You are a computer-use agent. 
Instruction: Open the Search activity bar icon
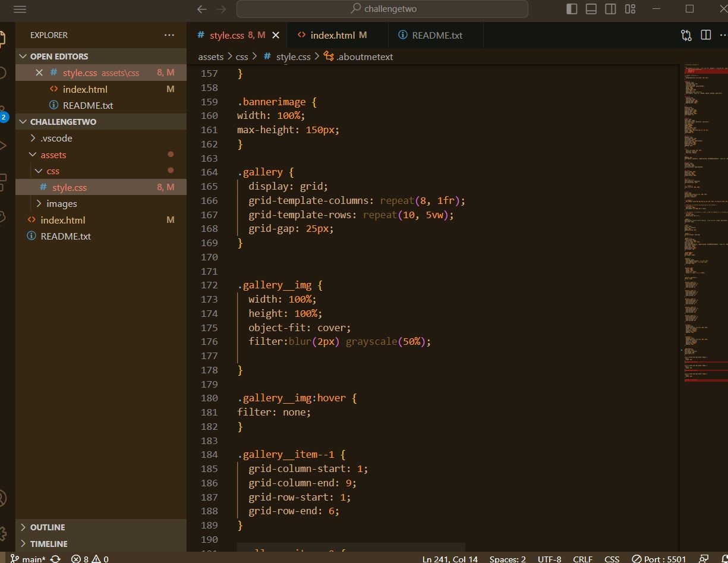pos(2,73)
